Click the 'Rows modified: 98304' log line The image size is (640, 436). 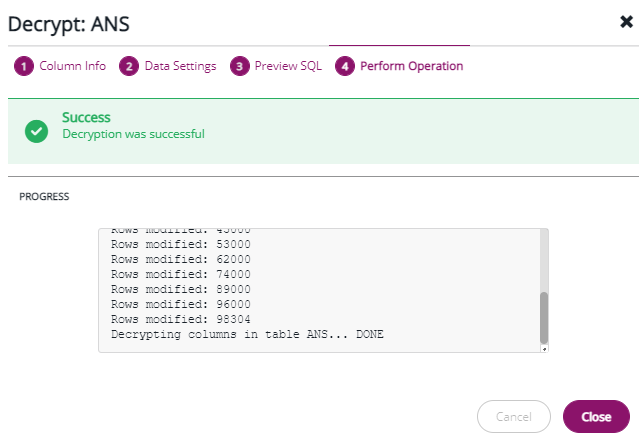tap(180, 319)
